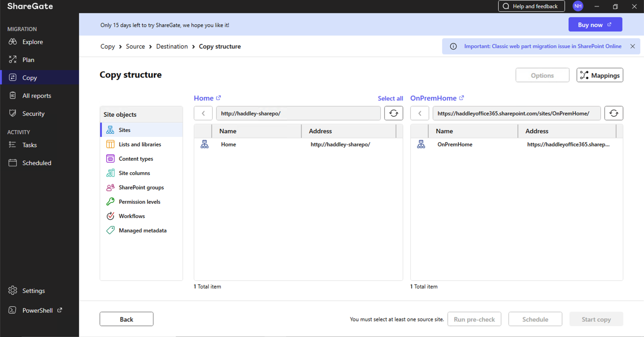Go back in source site navigation

click(x=203, y=113)
